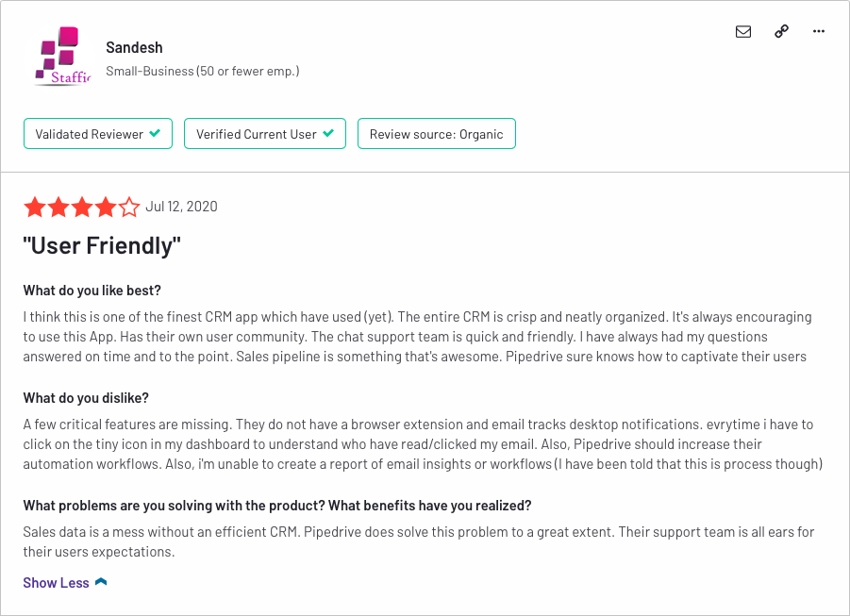Copy review link via chain icon
The width and height of the screenshot is (850, 616).
click(781, 31)
